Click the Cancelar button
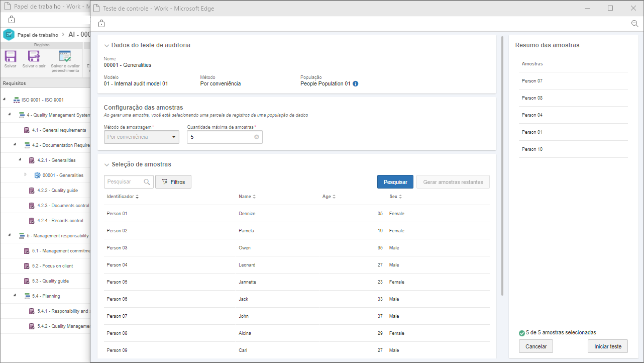644x363 pixels. click(x=536, y=346)
